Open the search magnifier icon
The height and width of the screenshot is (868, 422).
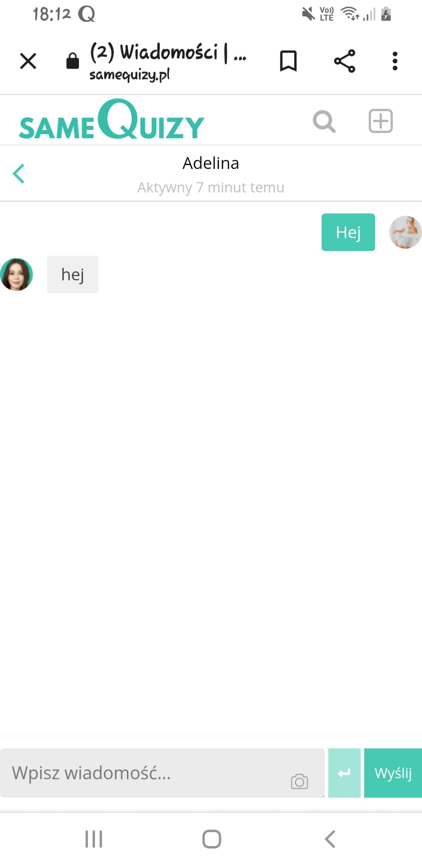[324, 121]
